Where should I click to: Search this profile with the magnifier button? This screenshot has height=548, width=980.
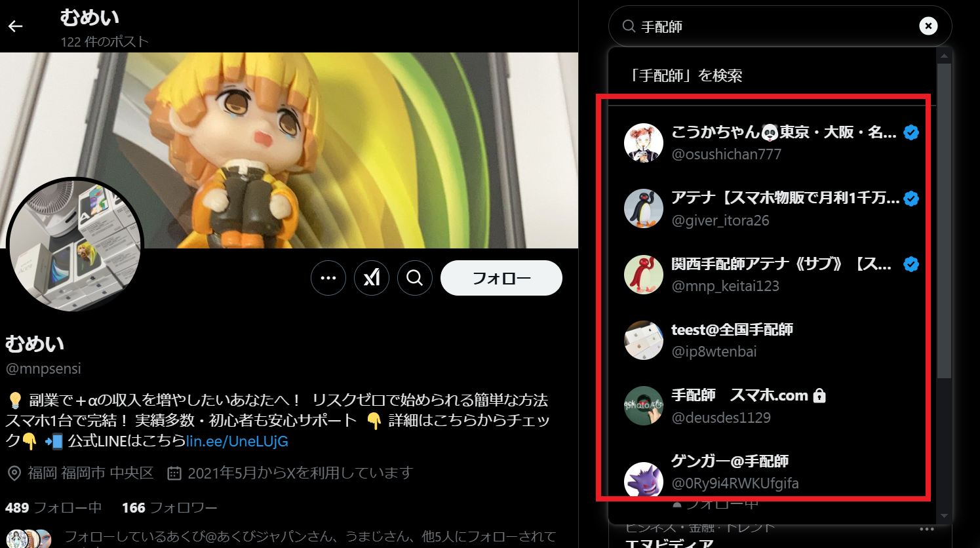pos(415,278)
